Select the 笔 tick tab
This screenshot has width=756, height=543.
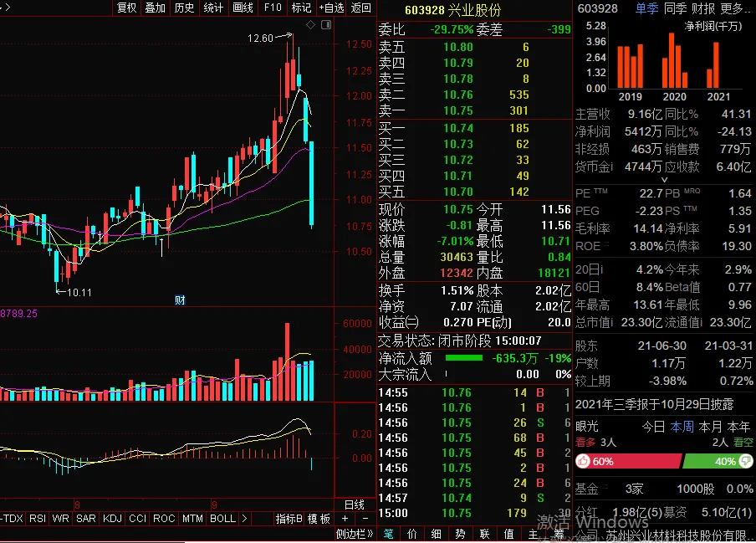click(388, 534)
